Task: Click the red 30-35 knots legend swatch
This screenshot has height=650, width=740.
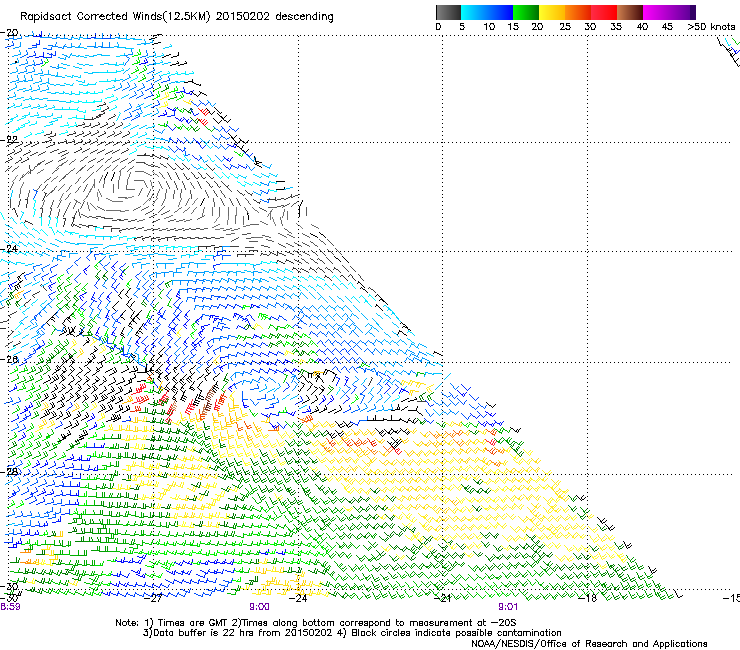Action: tap(603, 12)
